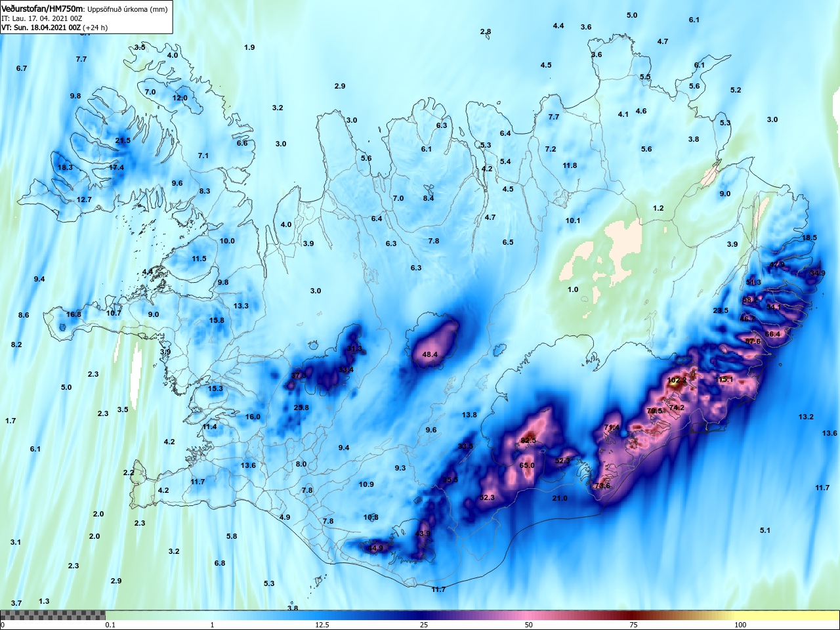Viewport: 840px width, 630px height.
Task: Click the precipitation value 11.8
Action: pyautogui.click(x=570, y=165)
